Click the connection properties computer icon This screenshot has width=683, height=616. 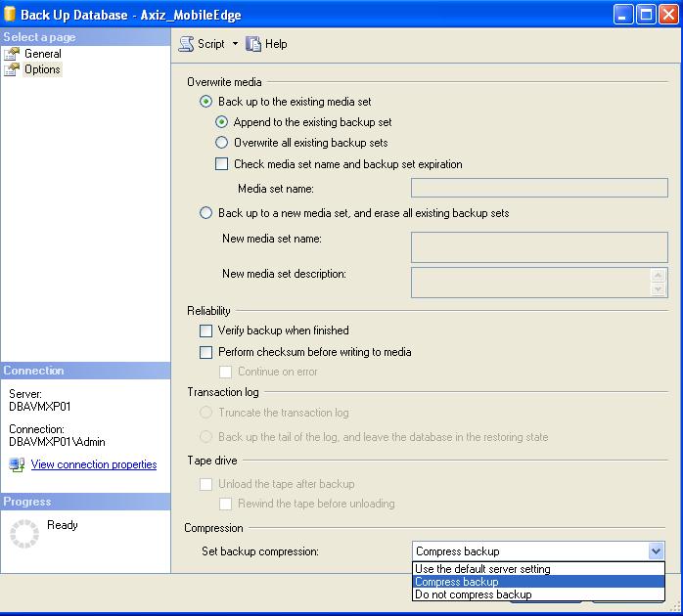[x=17, y=464]
